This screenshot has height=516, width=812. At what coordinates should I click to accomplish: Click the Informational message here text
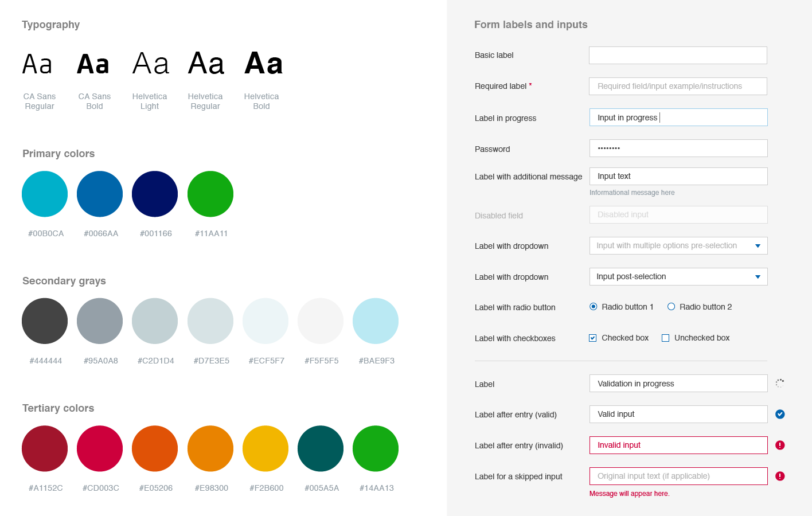[x=632, y=193]
